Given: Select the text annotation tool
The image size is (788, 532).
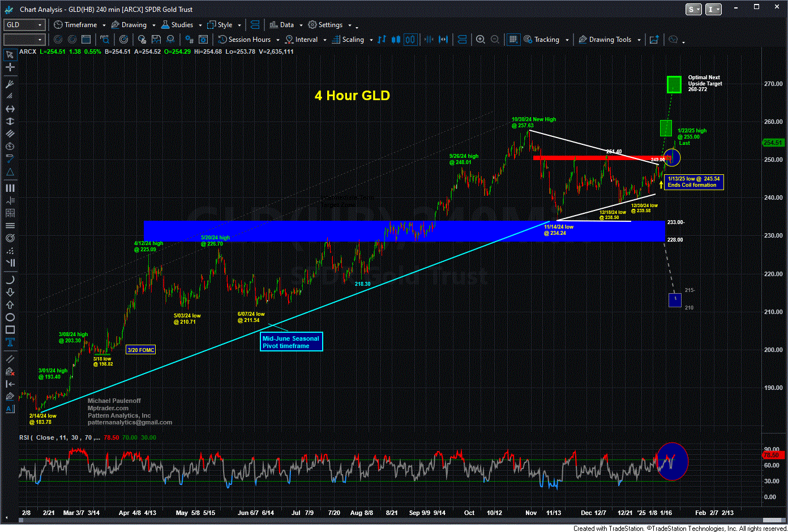Looking at the screenshot, I should (10, 342).
